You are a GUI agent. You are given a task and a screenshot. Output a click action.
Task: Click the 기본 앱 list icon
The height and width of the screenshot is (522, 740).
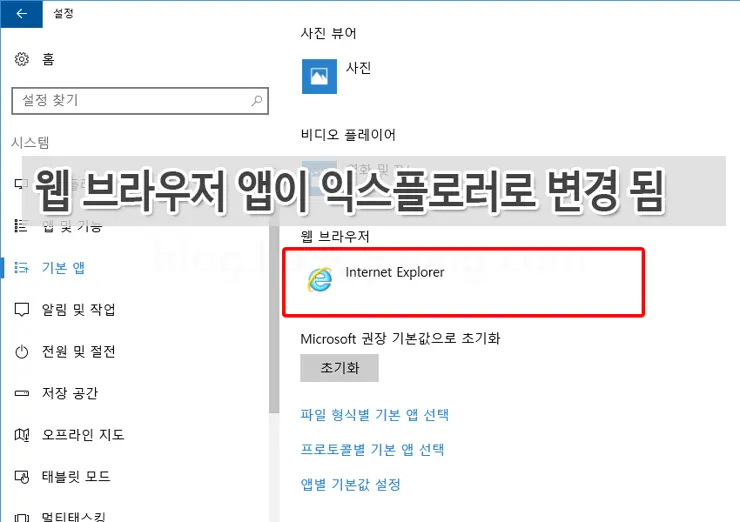point(22,268)
